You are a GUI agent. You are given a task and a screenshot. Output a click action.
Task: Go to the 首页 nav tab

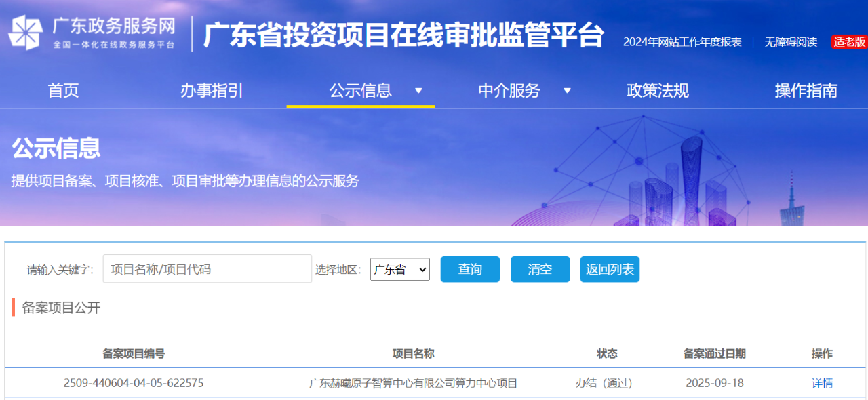point(63,91)
